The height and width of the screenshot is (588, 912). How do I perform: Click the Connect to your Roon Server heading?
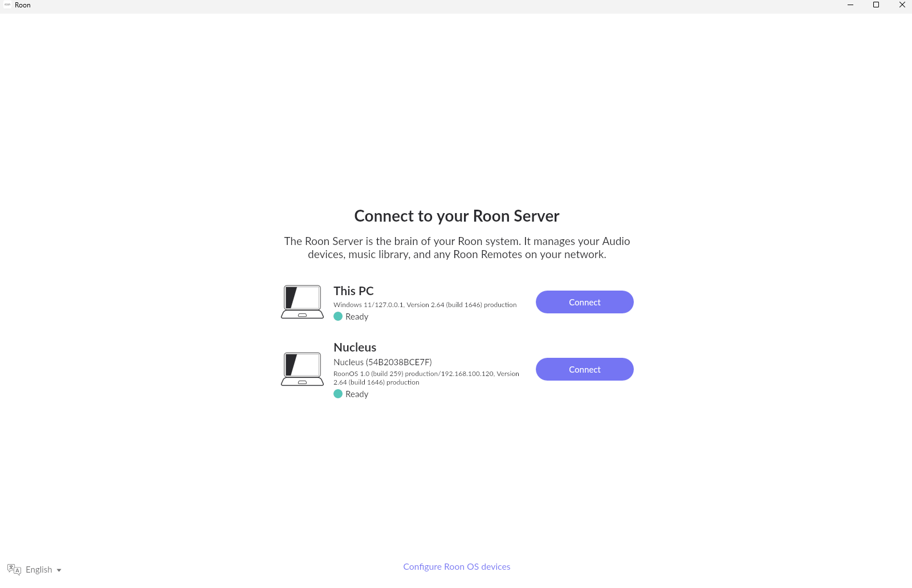(x=457, y=216)
